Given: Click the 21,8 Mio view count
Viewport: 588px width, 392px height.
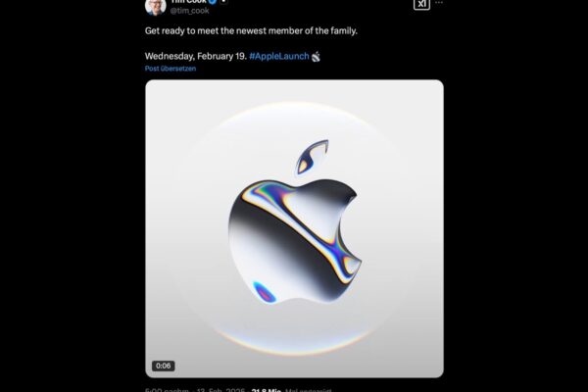Looking at the screenshot, I should click(x=267, y=390).
